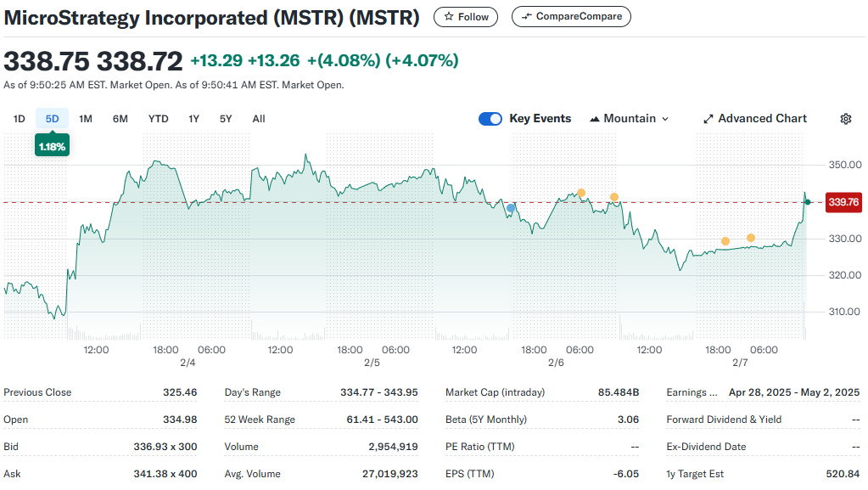Click the 2/6 date axis label
This screenshot has height=490, width=868.
(x=556, y=363)
